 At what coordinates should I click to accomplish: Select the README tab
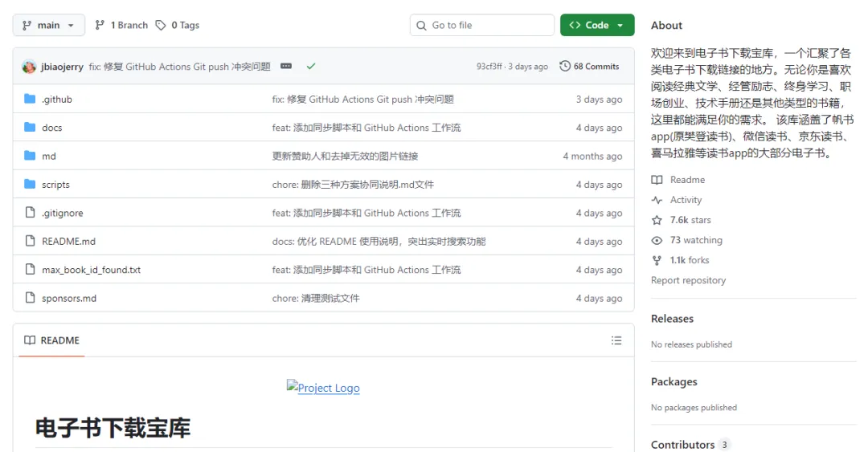click(52, 340)
